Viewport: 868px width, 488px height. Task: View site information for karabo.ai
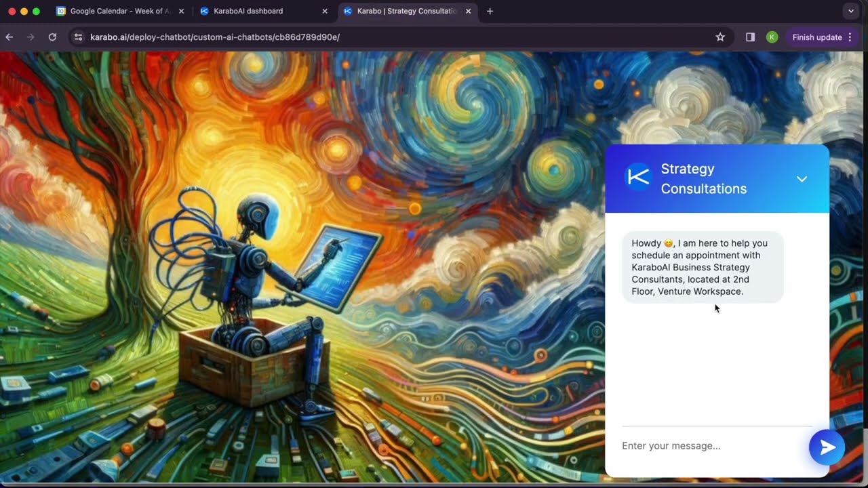(78, 37)
